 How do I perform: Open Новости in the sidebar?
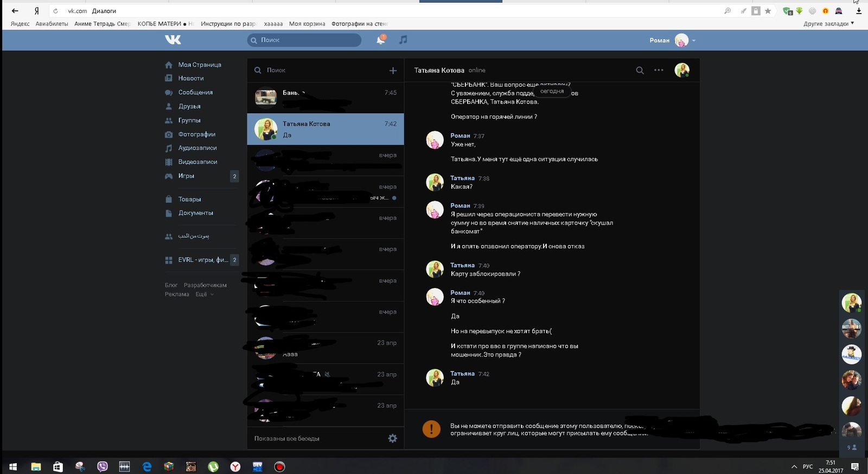[190, 78]
